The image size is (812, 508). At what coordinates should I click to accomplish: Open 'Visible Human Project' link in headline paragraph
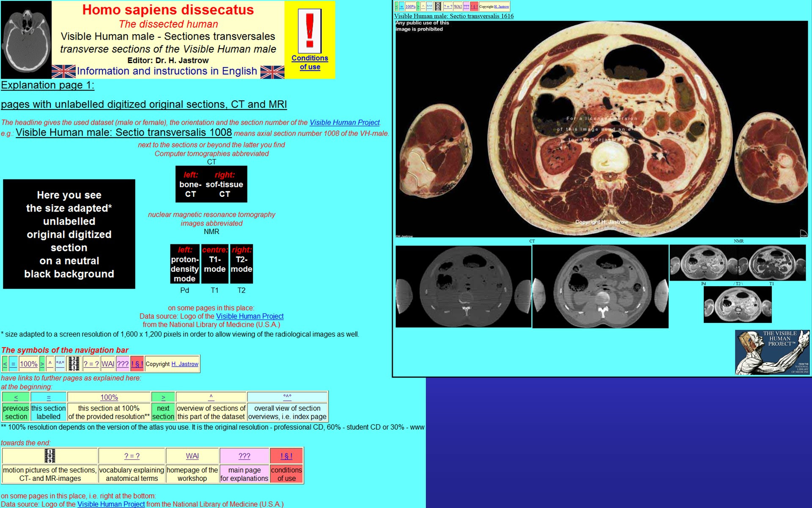344,122
